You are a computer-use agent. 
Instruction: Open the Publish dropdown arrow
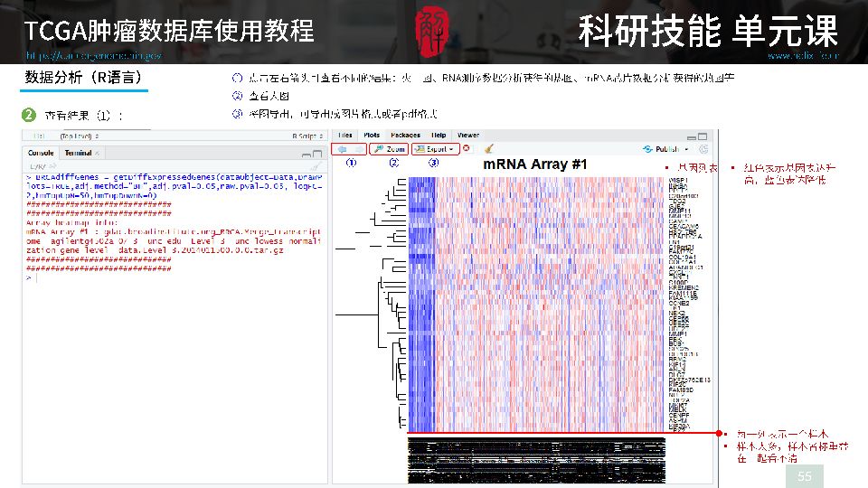[686, 149]
